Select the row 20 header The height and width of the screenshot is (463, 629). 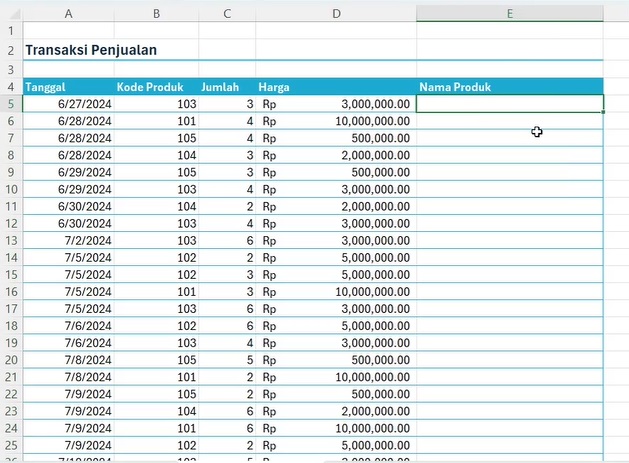point(11,359)
